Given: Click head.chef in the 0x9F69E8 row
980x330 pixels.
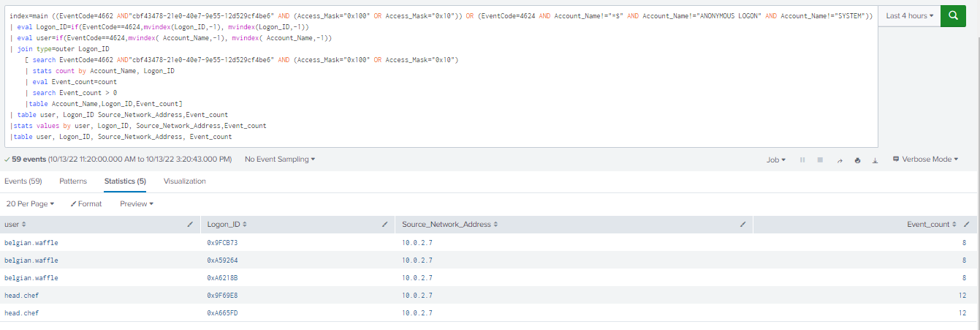Looking at the screenshot, I should (22, 295).
